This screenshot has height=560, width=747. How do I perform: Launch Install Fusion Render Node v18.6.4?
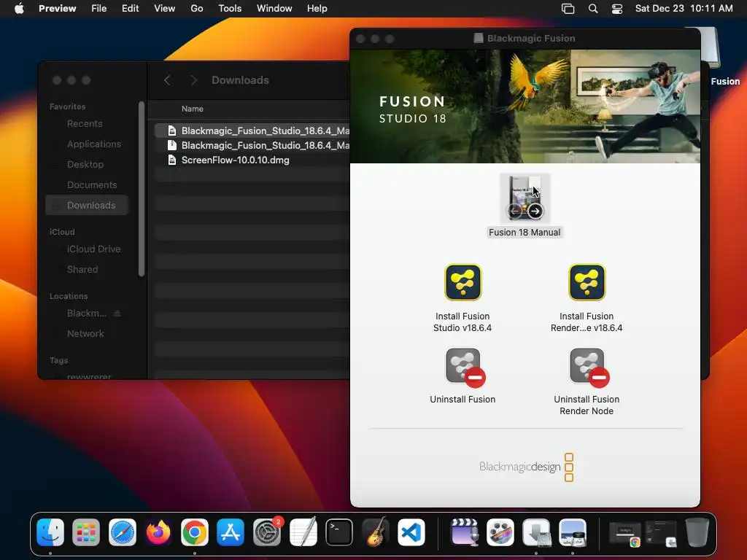tap(587, 282)
